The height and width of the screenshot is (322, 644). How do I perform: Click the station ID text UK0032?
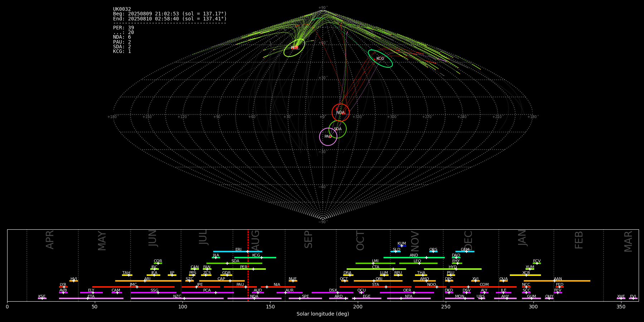[x=122, y=9]
